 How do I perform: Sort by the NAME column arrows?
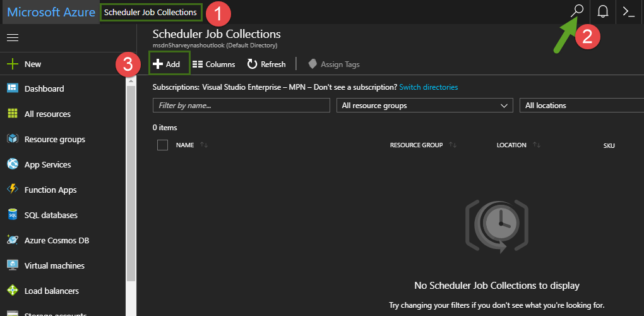(204, 145)
